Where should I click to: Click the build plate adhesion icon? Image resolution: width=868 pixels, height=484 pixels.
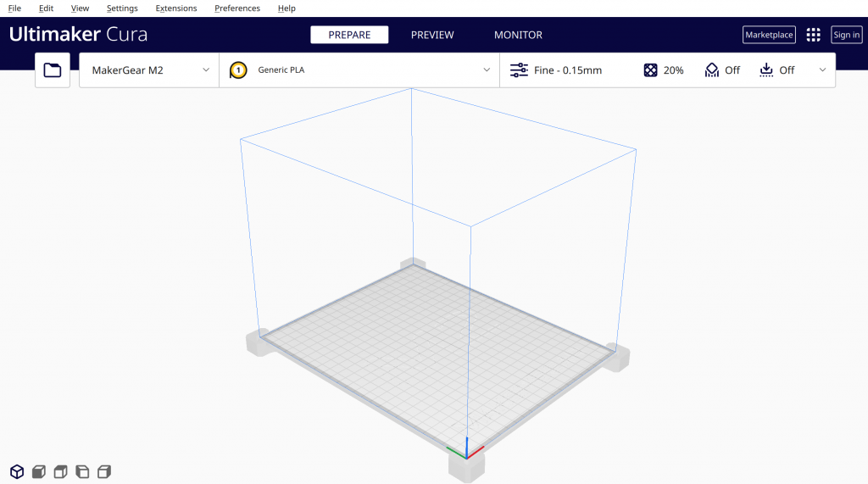(766, 70)
